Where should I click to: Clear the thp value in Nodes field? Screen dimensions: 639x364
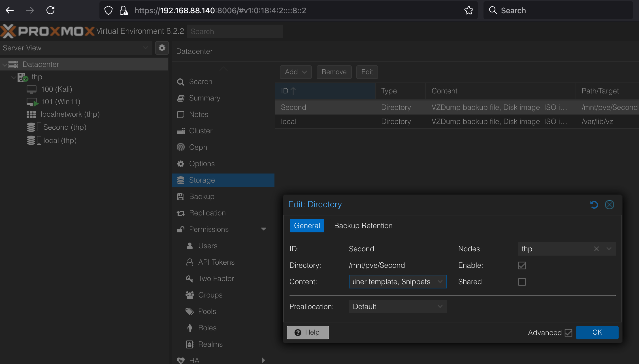point(596,249)
